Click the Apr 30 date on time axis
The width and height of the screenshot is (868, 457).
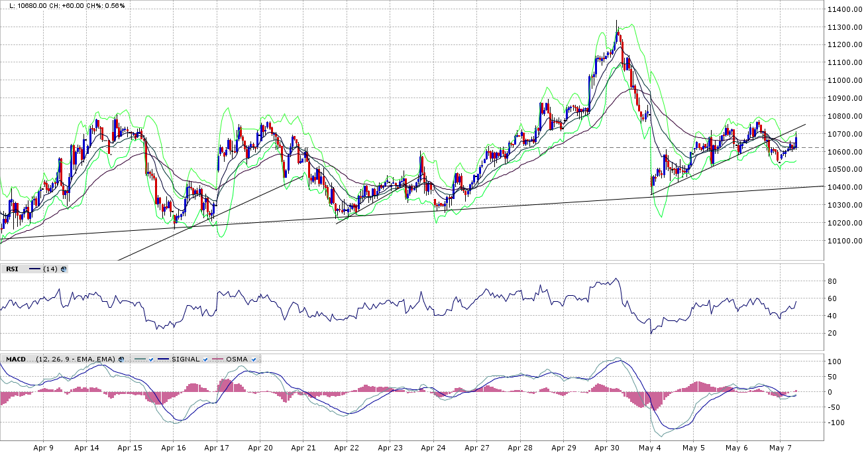(x=606, y=448)
